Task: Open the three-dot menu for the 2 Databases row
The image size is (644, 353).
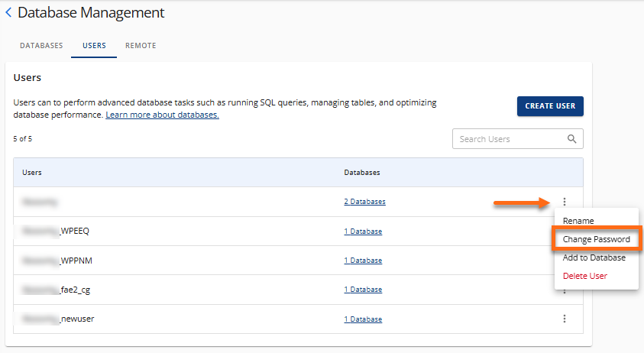Action: (565, 202)
